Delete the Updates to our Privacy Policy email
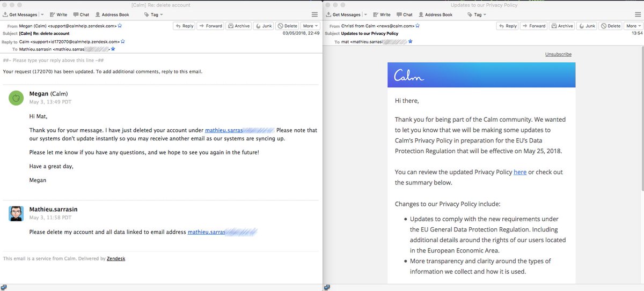 (x=611, y=26)
